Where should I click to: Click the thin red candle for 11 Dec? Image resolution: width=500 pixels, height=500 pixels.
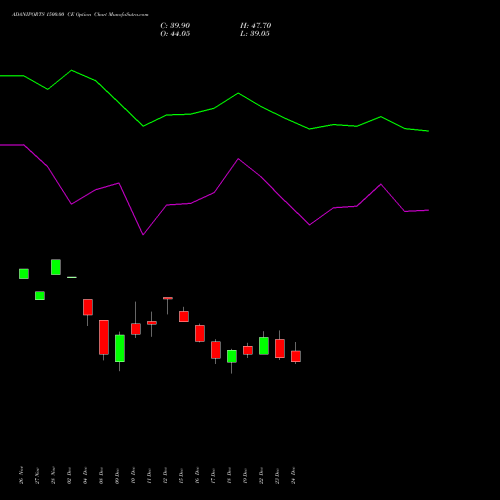coord(152,323)
